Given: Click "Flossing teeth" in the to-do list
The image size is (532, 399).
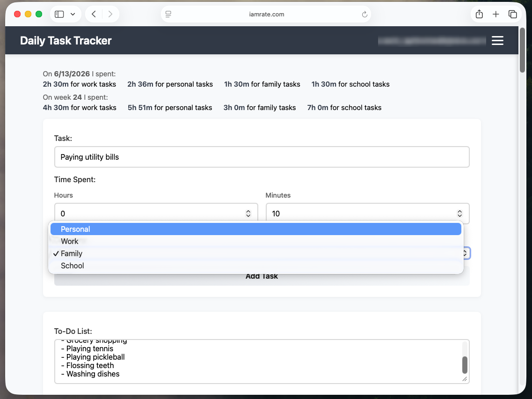Looking at the screenshot, I should tap(90, 366).
